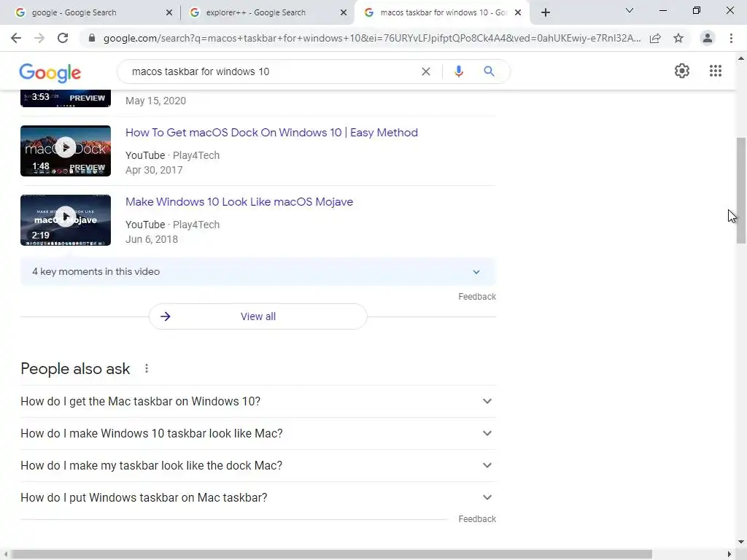Image resolution: width=747 pixels, height=560 pixels.
Task: Click View all videos button
Action: (258, 316)
